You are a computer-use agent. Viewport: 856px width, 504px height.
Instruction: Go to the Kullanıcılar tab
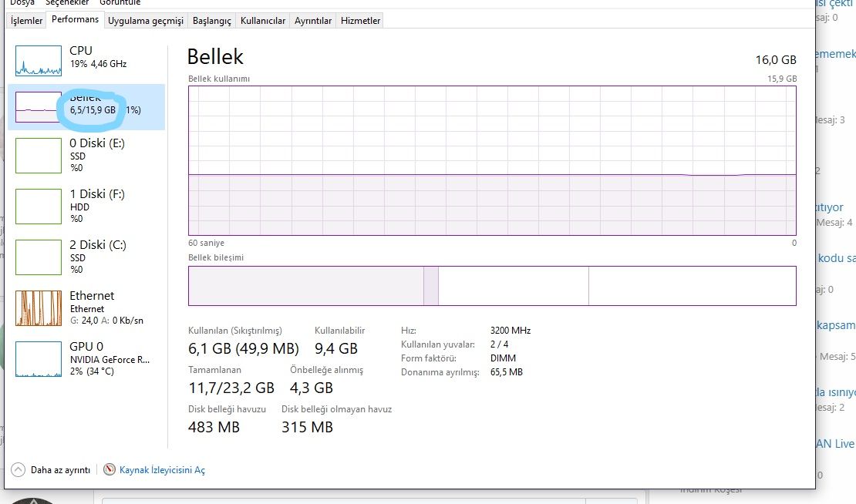pyautogui.click(x=263, y=21)
